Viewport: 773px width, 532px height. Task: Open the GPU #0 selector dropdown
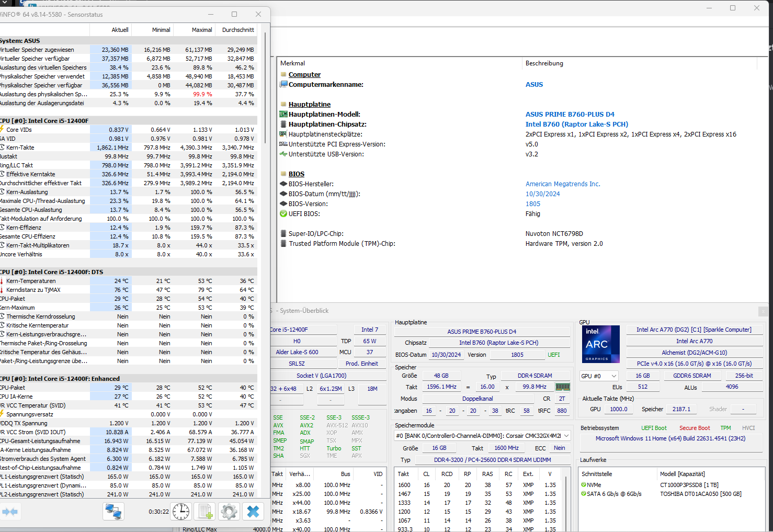(x=599, y=376)
